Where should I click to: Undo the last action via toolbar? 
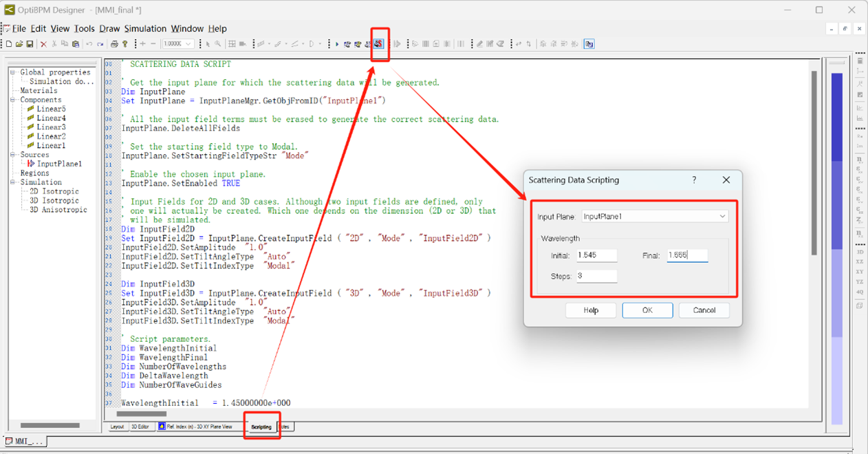(x=89, y=44)
